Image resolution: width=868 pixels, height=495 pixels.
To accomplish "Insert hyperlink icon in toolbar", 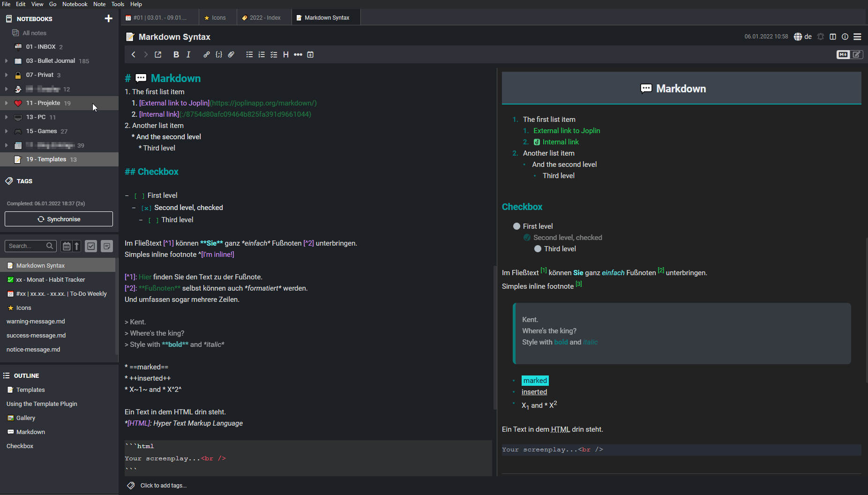I will pos(207,55).
